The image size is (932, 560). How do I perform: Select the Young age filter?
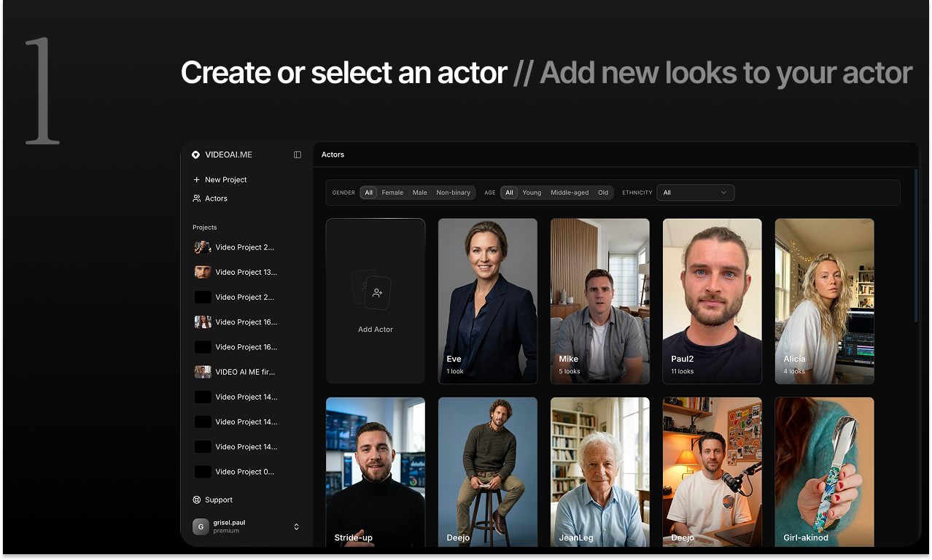point(532,192)
